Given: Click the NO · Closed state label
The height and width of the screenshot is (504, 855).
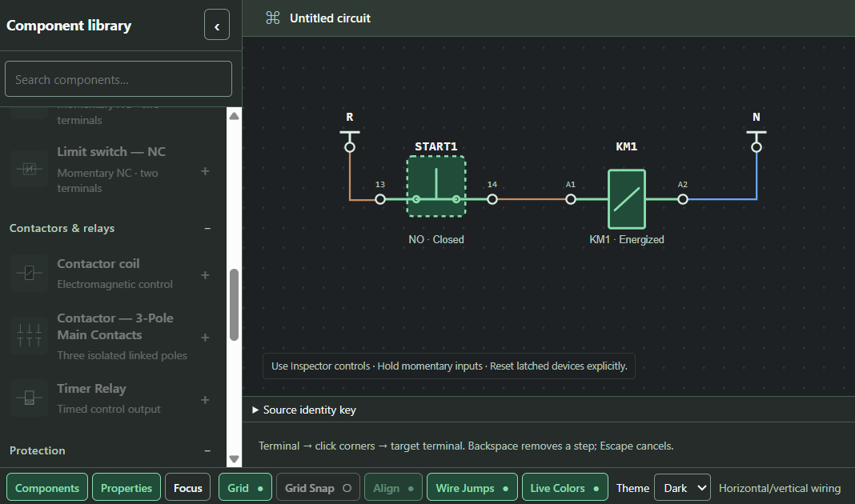Looking at the screenshot, I should pos(436,239).
